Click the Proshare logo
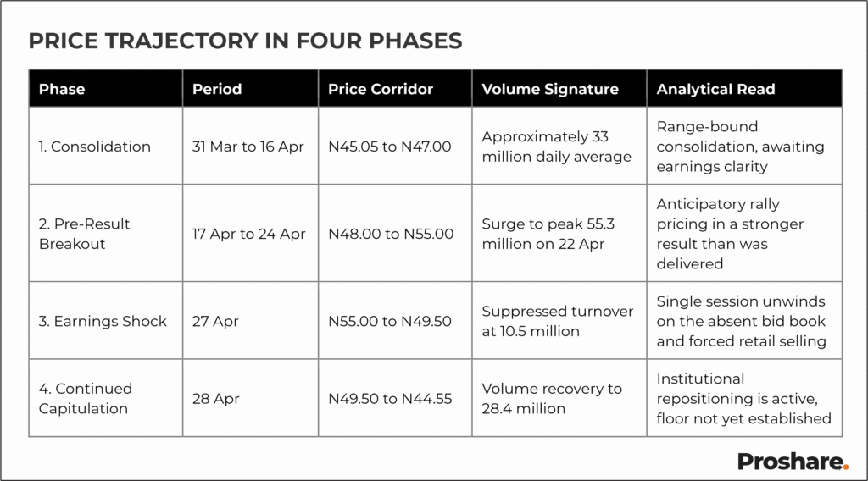 [792, 461]
